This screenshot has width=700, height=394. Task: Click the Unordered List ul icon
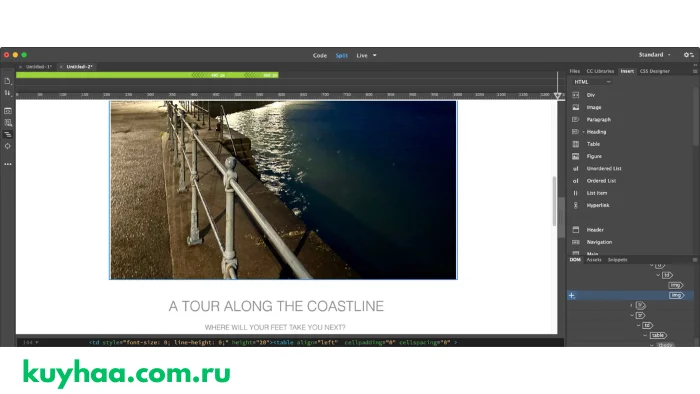[576, 169]
